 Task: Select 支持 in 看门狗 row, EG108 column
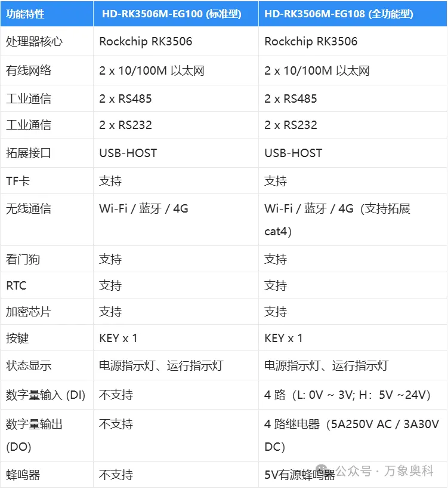click(276, 259)
